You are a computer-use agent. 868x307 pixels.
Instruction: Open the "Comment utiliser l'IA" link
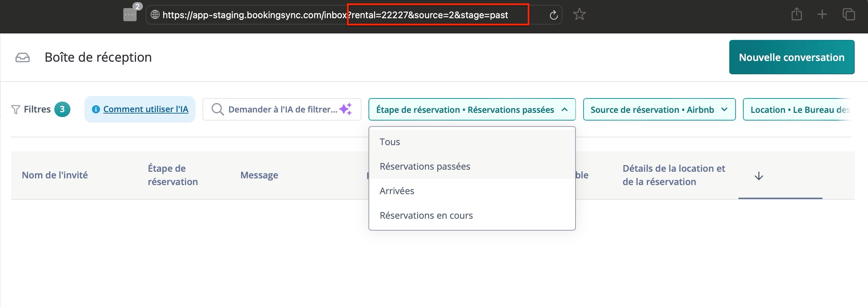point(145,109)
